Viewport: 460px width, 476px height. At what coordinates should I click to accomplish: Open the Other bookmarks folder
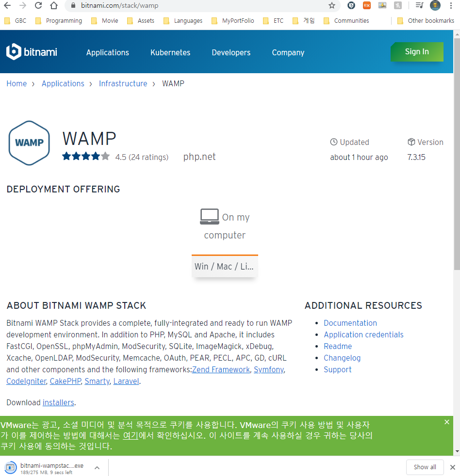point(426,21)
